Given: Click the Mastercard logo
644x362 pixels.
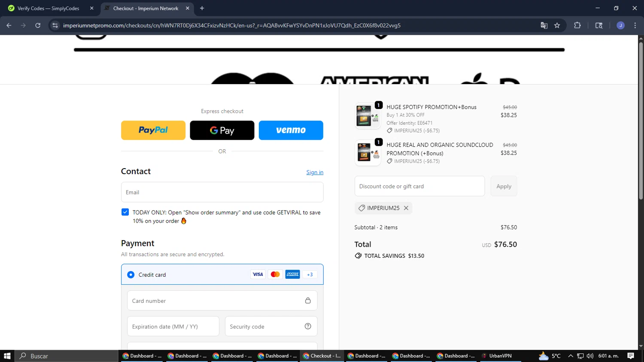Looking at the screenshot, I should (275, 275).
